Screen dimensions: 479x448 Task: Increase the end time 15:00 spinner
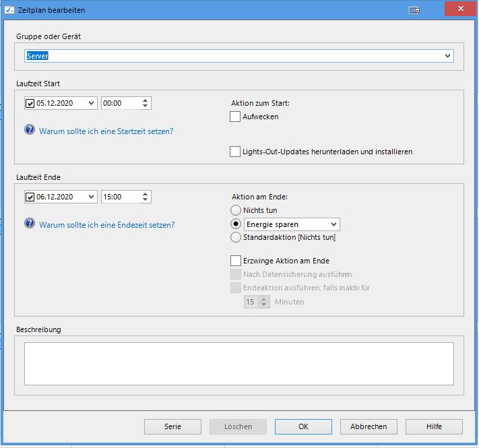(146, 194)
